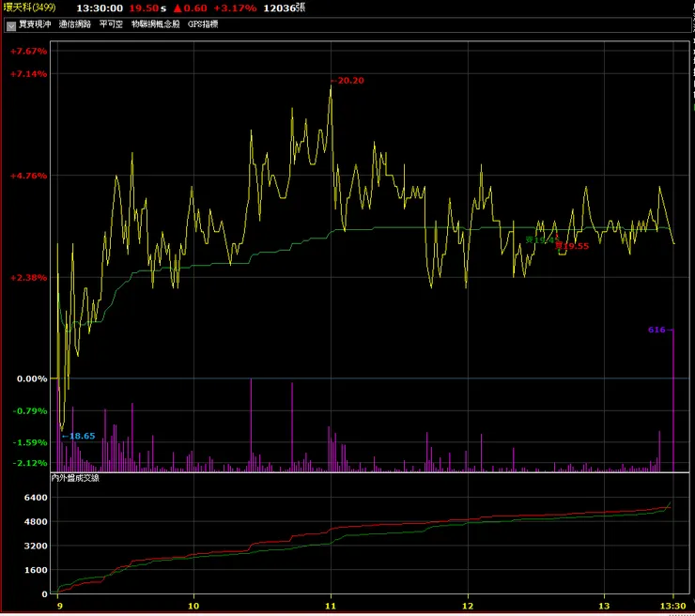Click the percent change +3.17%
This screenshot has width=695, height=616.
(235, 8)
